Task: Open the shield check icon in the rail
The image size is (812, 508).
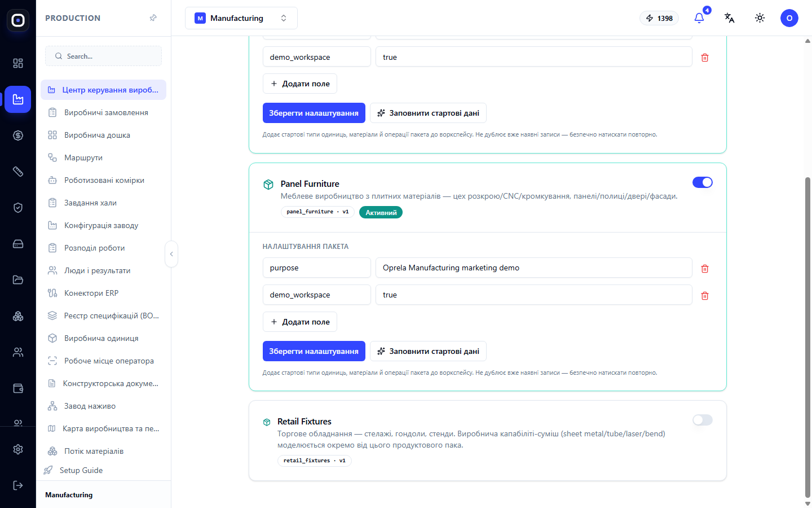Action: [x=18, y=208]
